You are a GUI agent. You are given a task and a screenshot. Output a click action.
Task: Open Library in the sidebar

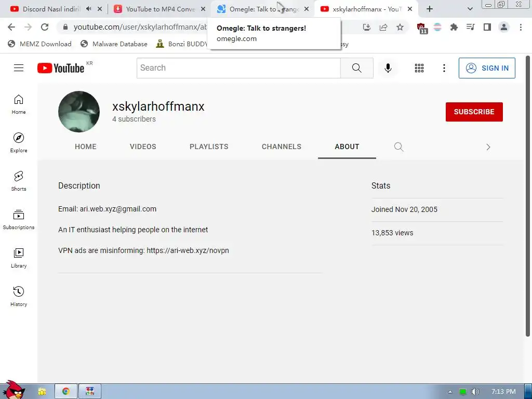(x=19, y=258)
